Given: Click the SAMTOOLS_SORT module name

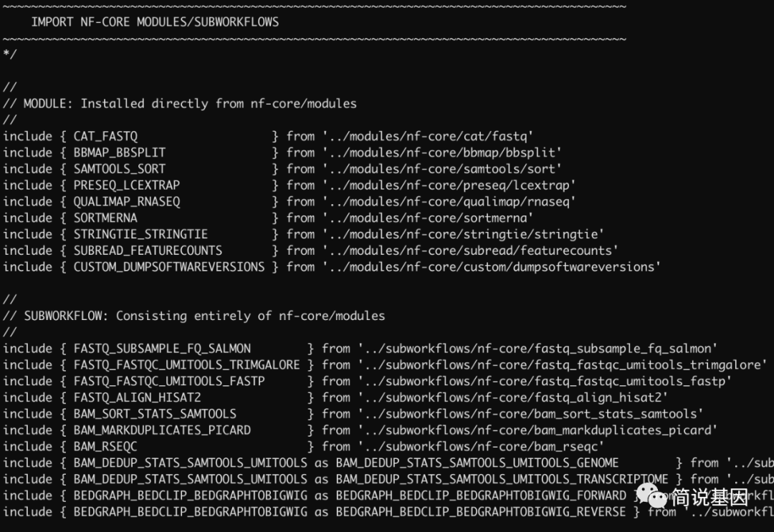Looking at the screenshot, I should [120, 169].
